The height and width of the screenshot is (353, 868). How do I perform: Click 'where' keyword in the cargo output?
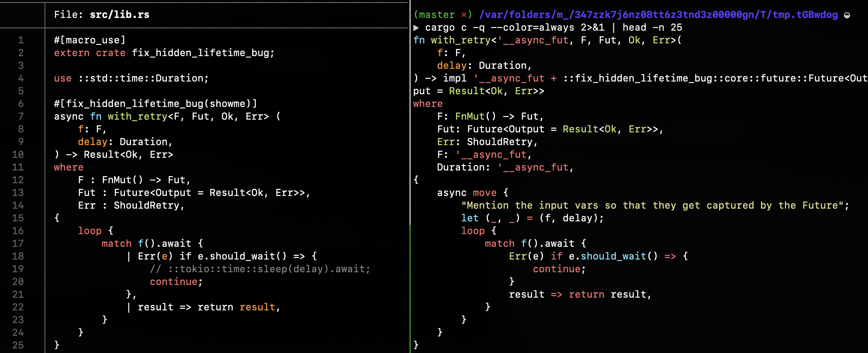coord(428,104)
